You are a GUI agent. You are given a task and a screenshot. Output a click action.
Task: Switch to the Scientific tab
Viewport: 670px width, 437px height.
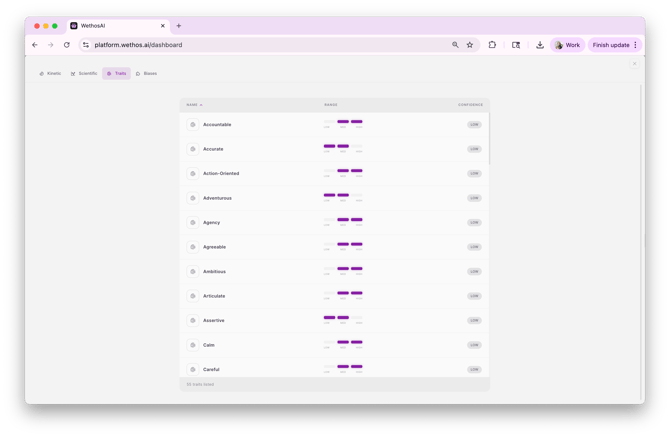pos(84,73)
